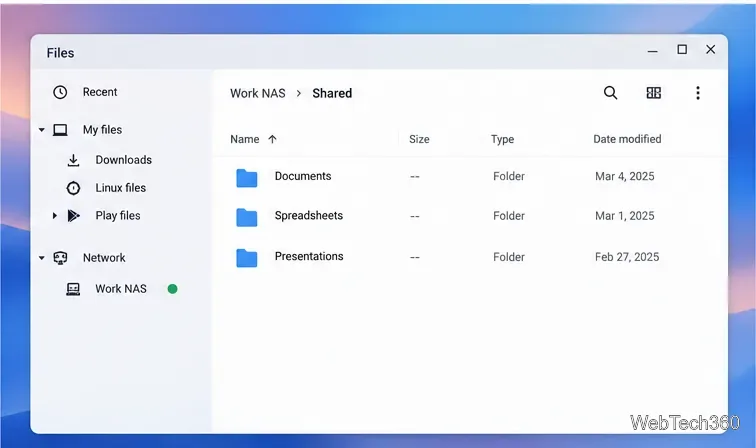
Task: Click the Network icon in sidebar
Action: [x=60, y=258]
